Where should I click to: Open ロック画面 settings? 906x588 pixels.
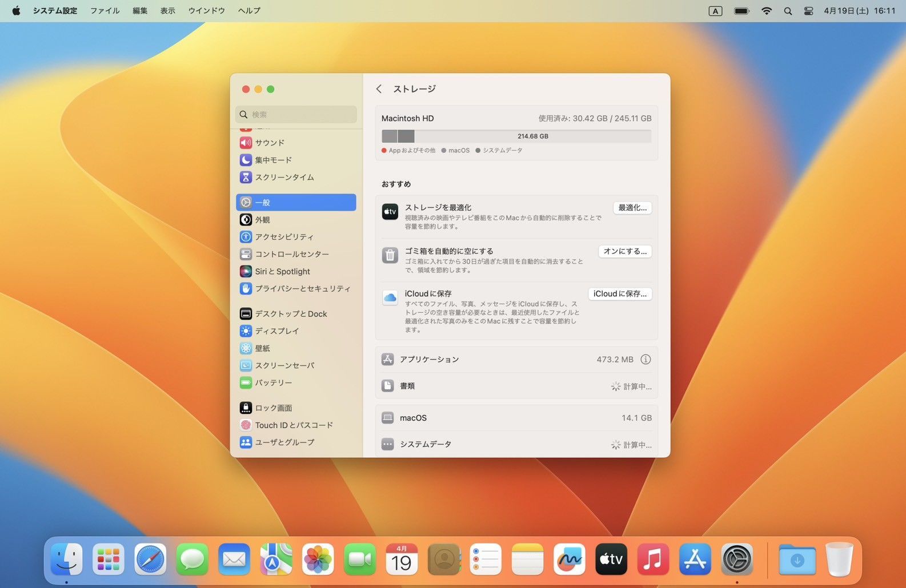(296, 408)
